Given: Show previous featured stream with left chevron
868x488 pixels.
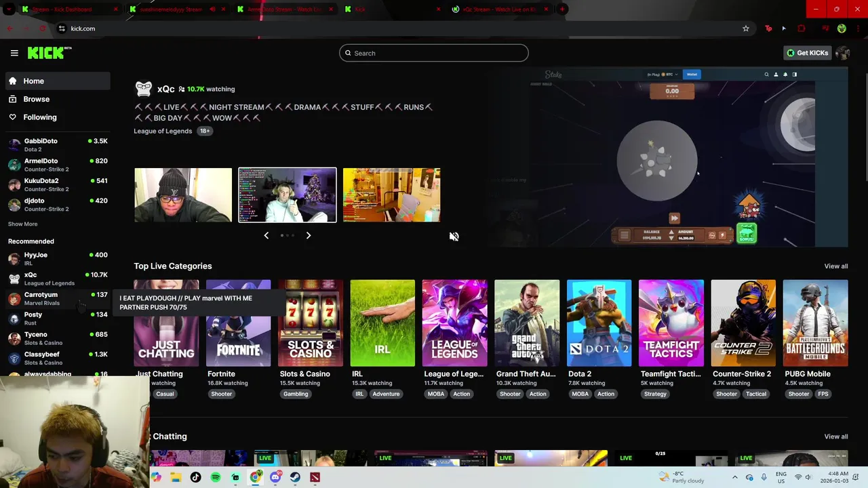Looking at the screenshot, I should click(266, 235).
